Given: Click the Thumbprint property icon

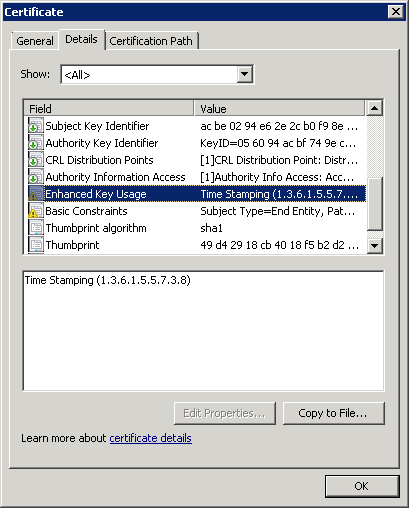Looking at the screenshot, I should (36, 245).
